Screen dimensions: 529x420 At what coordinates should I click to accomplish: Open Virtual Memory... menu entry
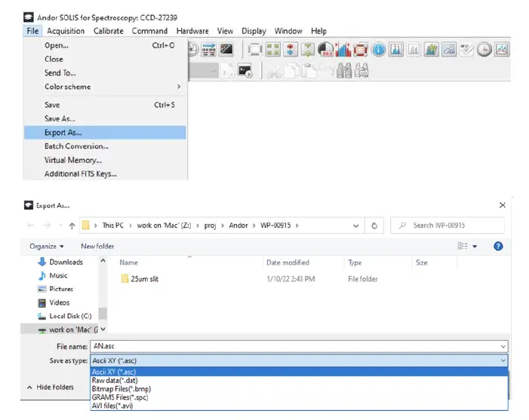pyautogui.click(x=105, y=160)
